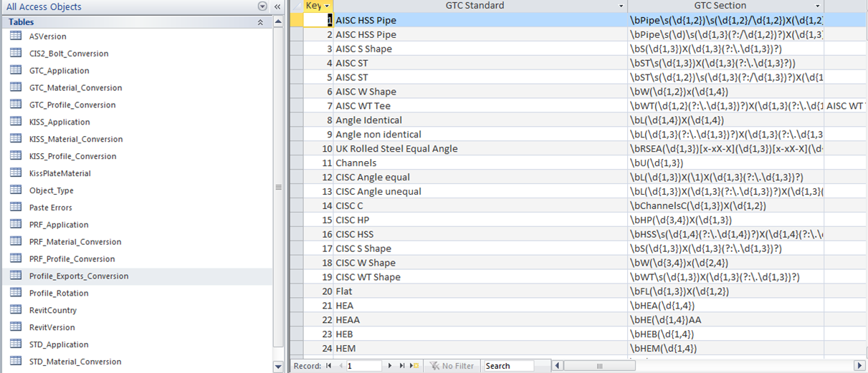Click the RevitCountry table icon

coord(16,310)
